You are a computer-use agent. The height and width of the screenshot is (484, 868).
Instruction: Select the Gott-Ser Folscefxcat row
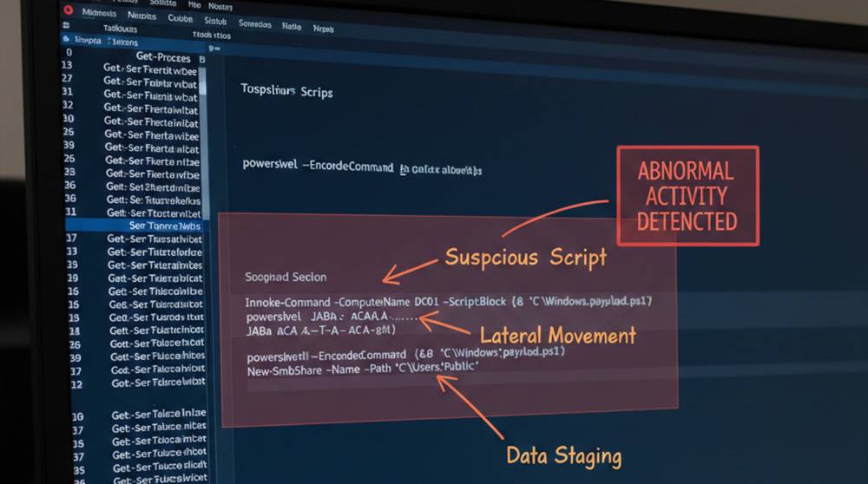coord(157,343)
